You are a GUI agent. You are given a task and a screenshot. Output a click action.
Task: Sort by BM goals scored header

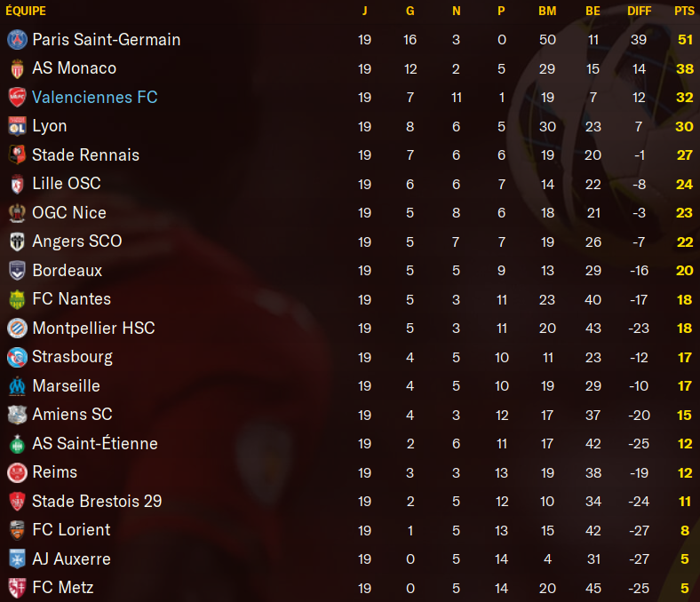point(547,11)
